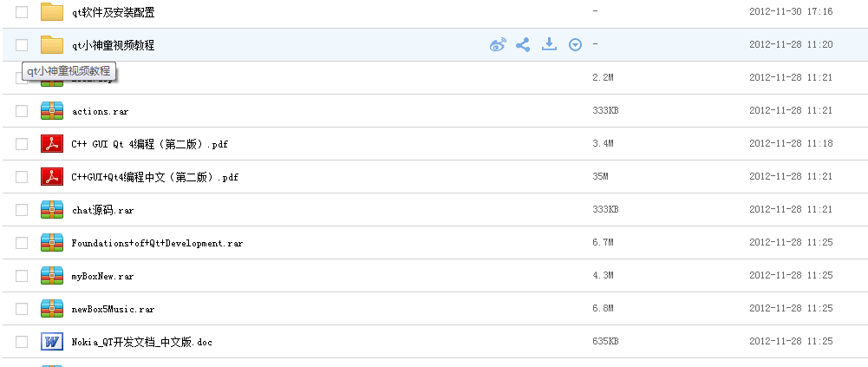Screen dimensions: 868x367
Task: Check the box for chat源码.rar
Action: (22, 210)
